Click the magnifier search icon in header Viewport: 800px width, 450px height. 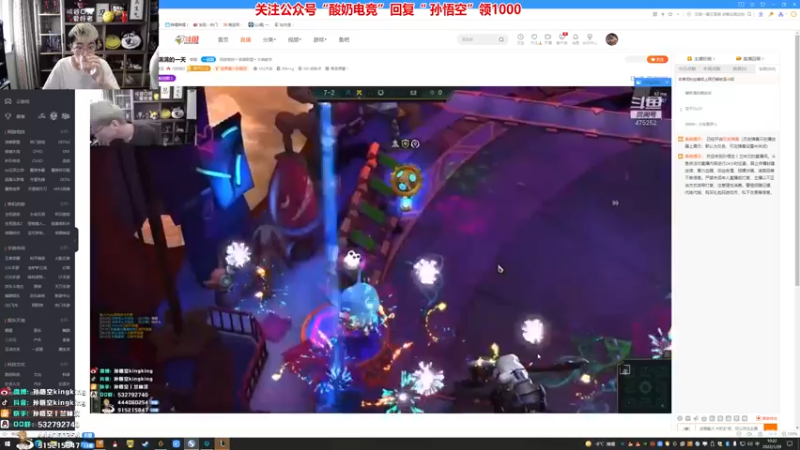tap(502, 39)
